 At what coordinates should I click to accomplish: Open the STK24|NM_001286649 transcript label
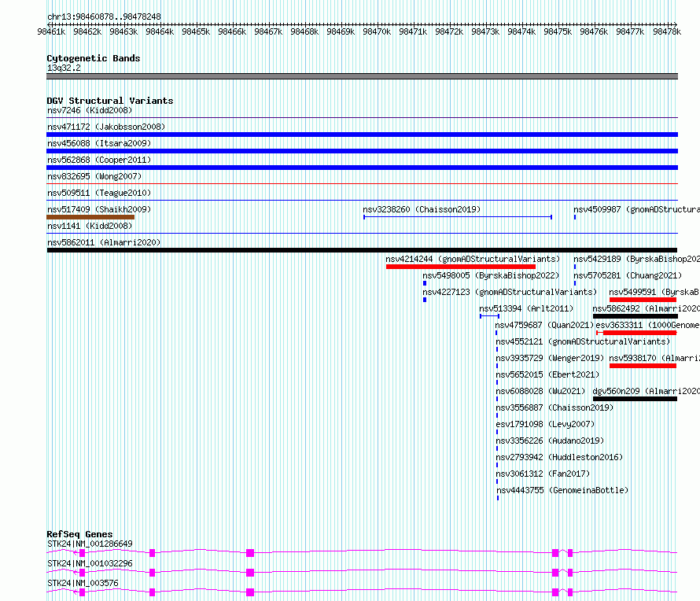tap(90, 544)
